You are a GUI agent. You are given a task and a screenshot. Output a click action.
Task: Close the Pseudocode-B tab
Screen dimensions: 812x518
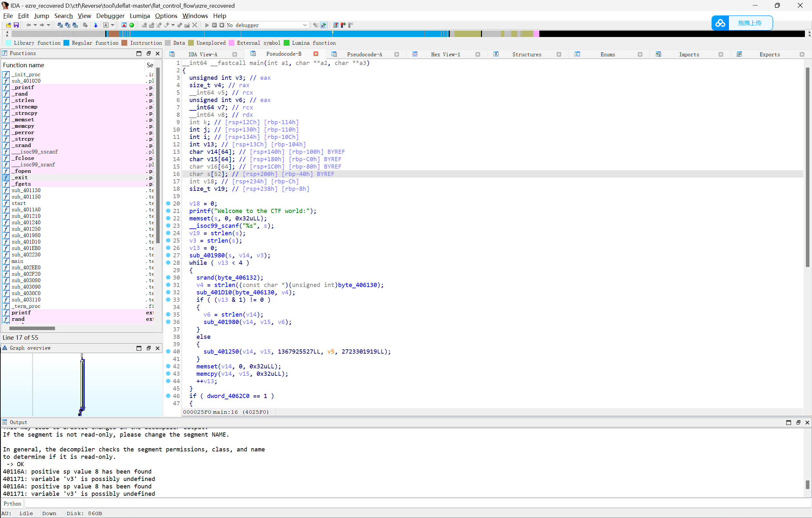(316, 54)
